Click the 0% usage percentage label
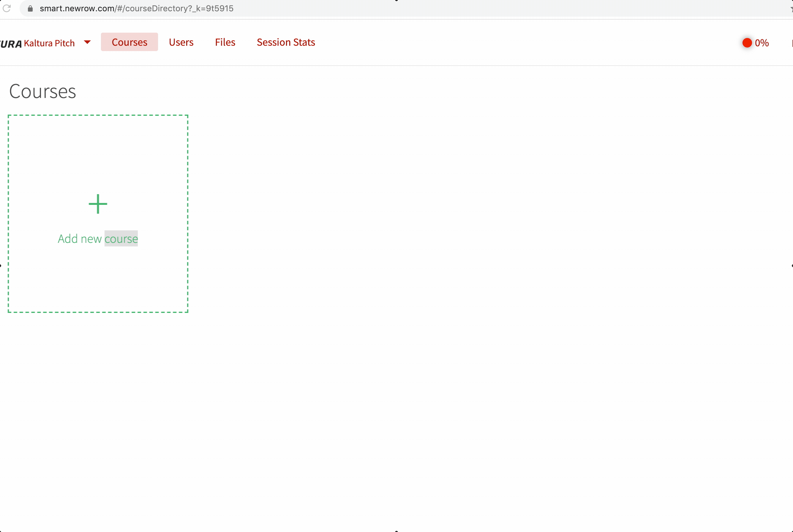The height and width of the screenshot is (532, 793). tap(762, 43)
